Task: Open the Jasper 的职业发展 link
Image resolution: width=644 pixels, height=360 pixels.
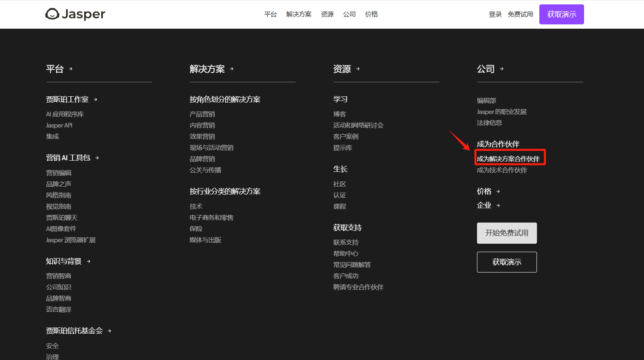Action: 502,112
